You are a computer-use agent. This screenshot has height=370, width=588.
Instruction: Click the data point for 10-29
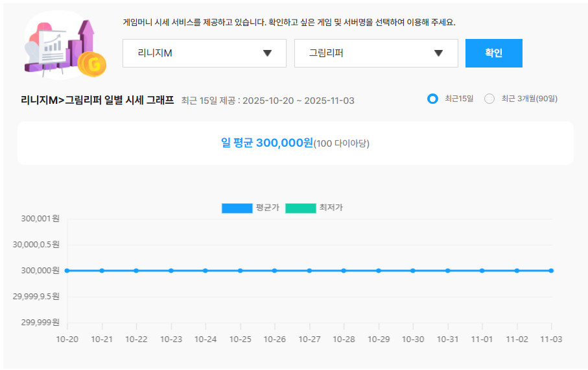(x=379, y=271)
